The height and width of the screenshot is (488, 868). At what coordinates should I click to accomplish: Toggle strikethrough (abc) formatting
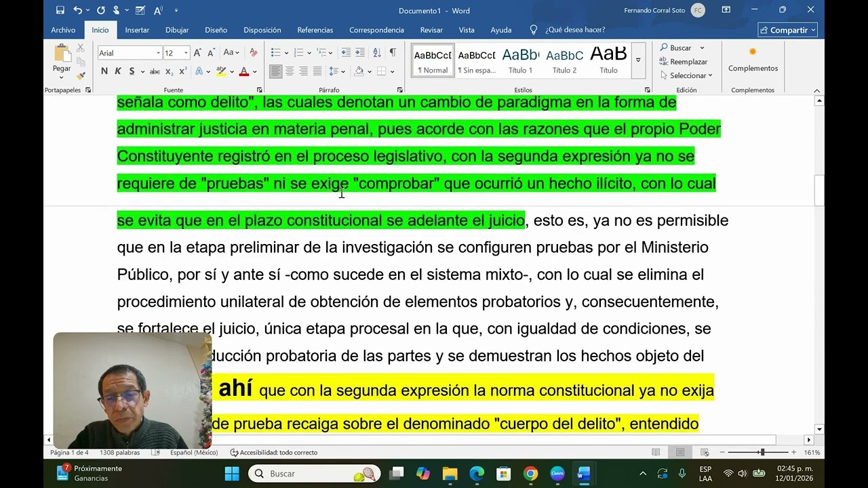[155, 71]
